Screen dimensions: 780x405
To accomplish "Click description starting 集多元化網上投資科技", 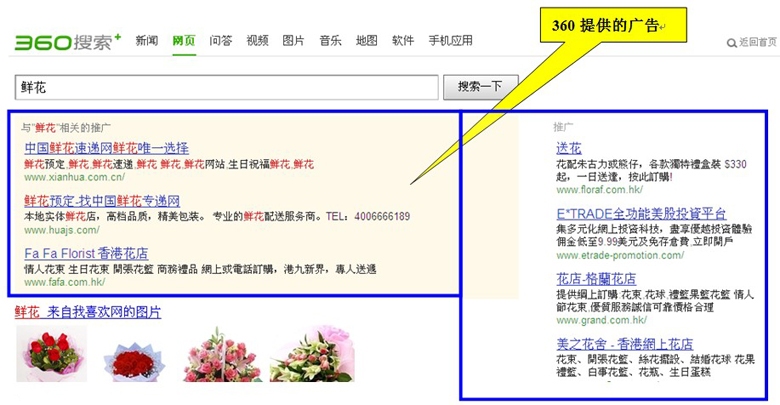I will (654, 235).
